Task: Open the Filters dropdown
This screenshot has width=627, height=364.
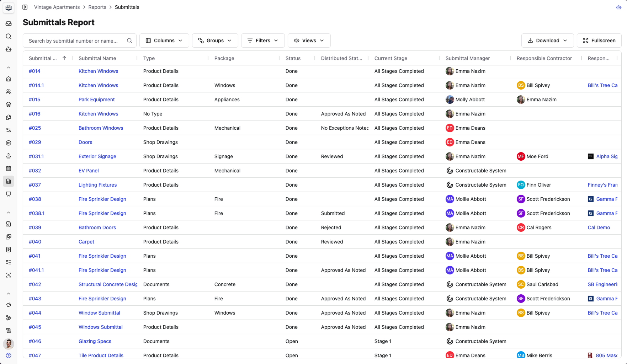Action: pyautogui.click(x=263, y=41)
